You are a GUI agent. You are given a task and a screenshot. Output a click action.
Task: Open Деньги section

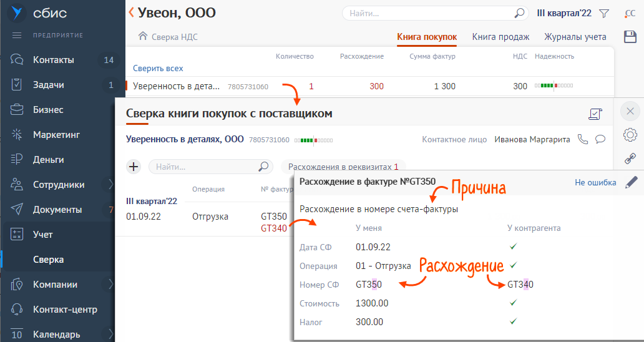tap(49, 160)
